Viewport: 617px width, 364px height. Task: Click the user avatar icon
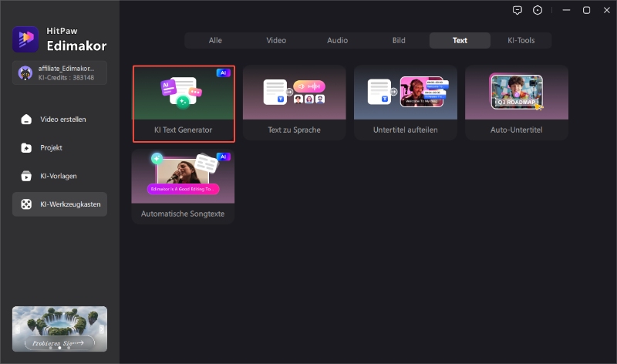25,73
